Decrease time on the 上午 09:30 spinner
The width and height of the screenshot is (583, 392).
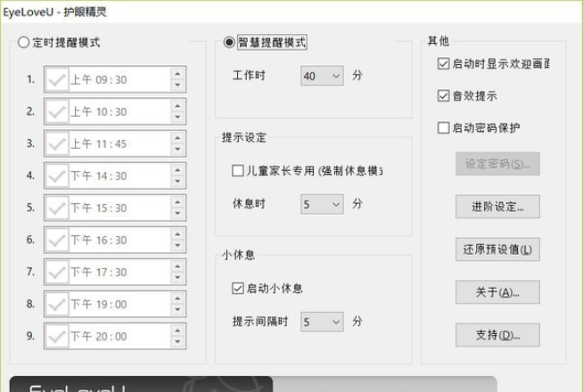tap(177, 86)
